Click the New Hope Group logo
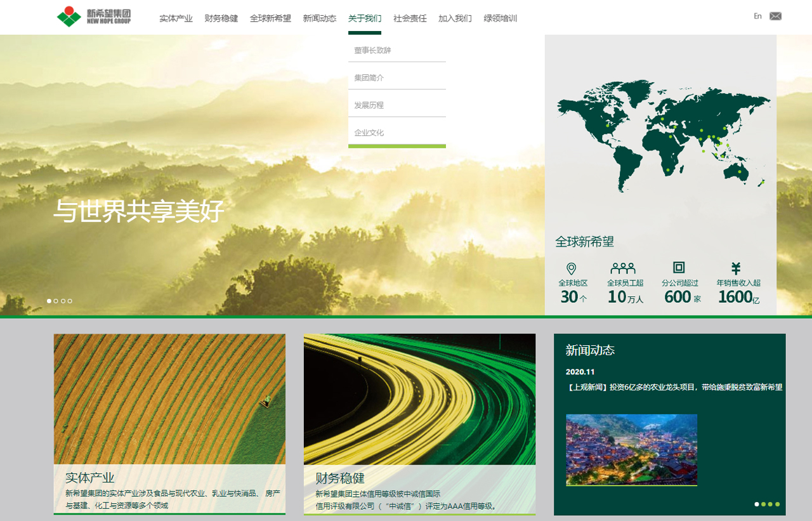Screen dimensions: 812x521 (94, 17)
